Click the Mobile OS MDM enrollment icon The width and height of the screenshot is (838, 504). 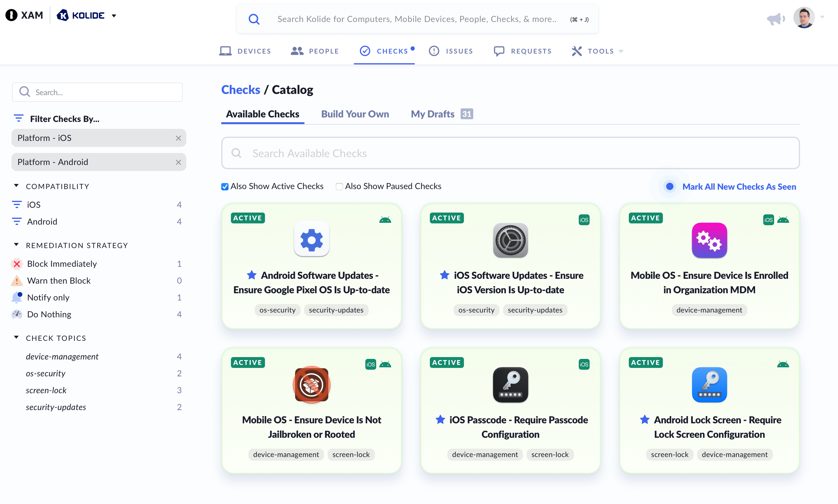[709, 240]
